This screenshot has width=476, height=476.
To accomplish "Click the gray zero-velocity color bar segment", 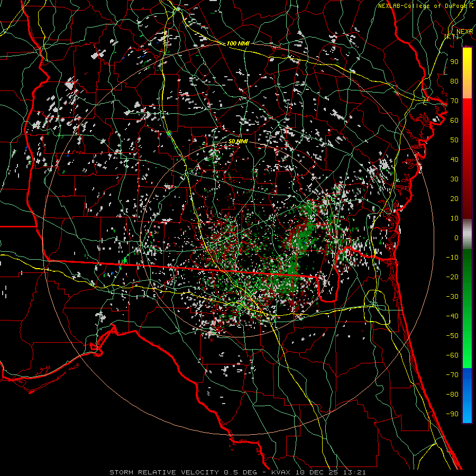I will point(467,234).
